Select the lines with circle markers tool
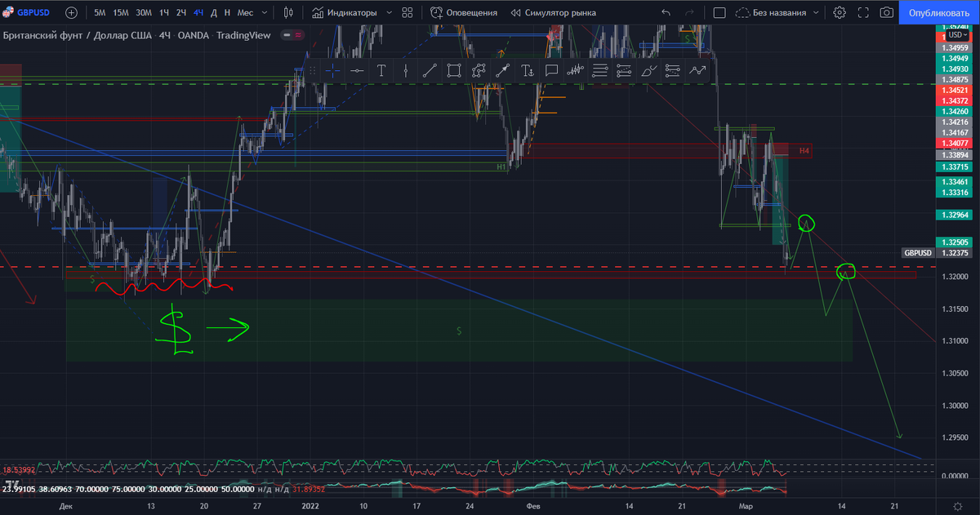The image size is (980, 515). 625,71
